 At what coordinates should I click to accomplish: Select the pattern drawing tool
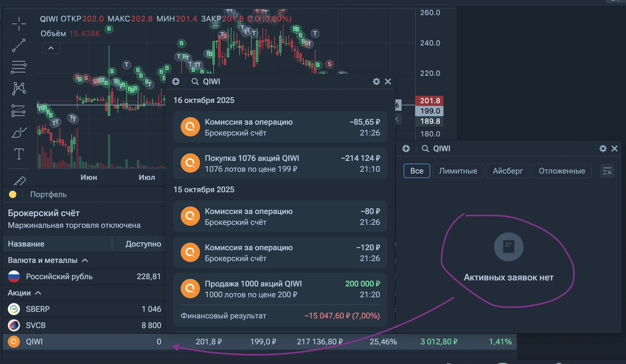click(19, 89)
